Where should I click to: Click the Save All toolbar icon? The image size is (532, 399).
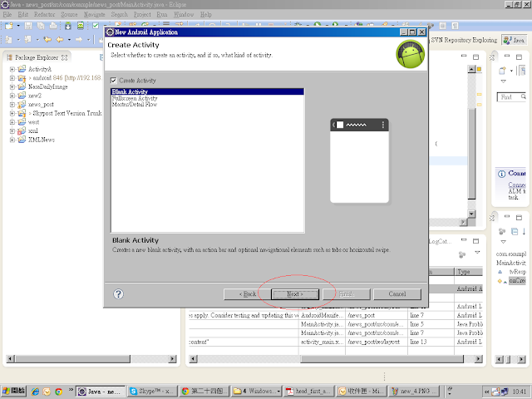point(41,26)
